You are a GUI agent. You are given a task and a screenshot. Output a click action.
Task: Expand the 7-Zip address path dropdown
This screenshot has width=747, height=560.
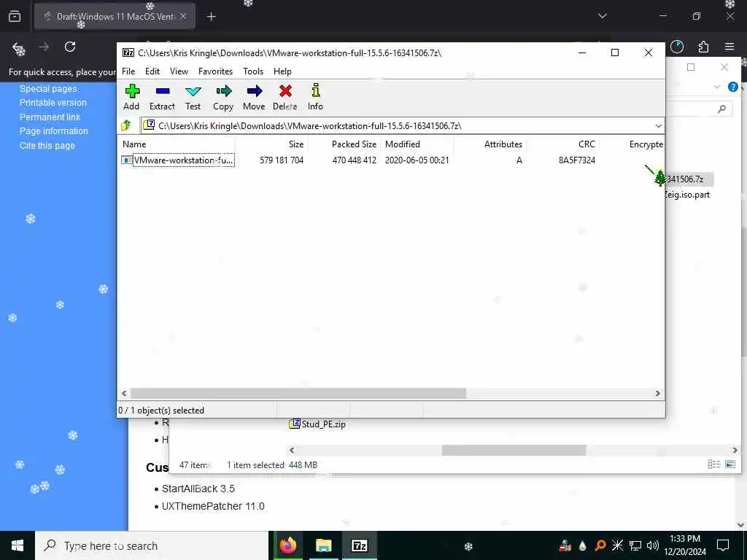point(659,126)
